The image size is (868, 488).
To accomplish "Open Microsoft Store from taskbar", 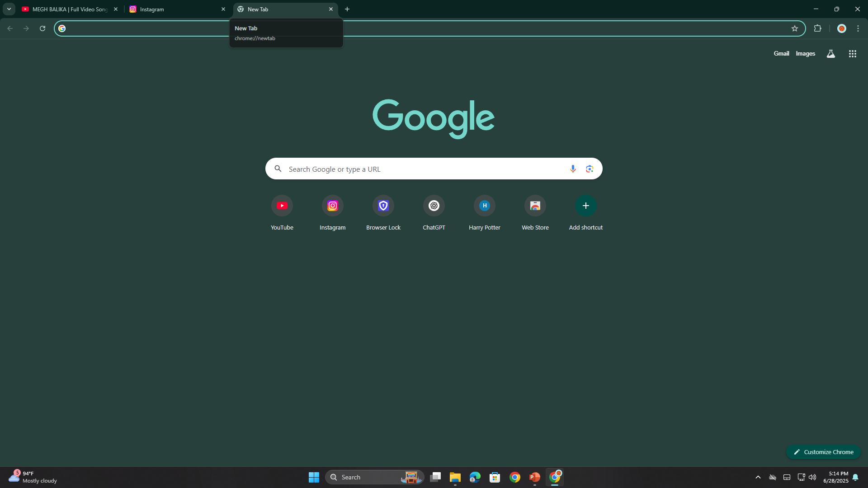I will (495, 477).
